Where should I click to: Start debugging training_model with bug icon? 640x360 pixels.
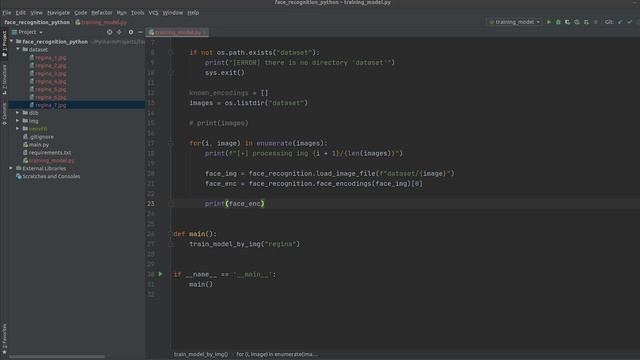click(x=558, y=22)
